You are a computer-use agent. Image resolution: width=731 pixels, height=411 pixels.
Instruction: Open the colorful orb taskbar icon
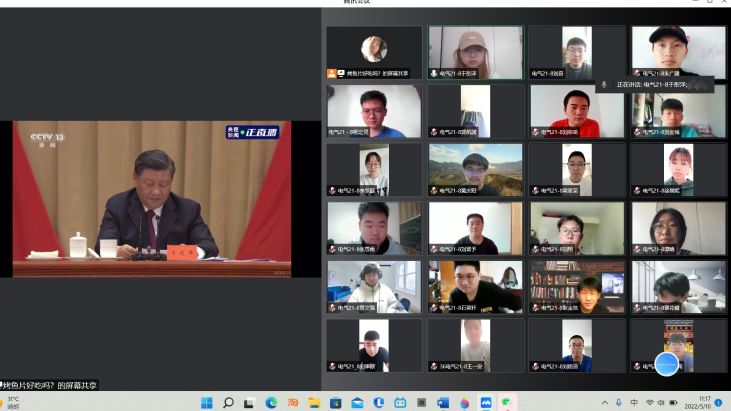tap(464, 403)
